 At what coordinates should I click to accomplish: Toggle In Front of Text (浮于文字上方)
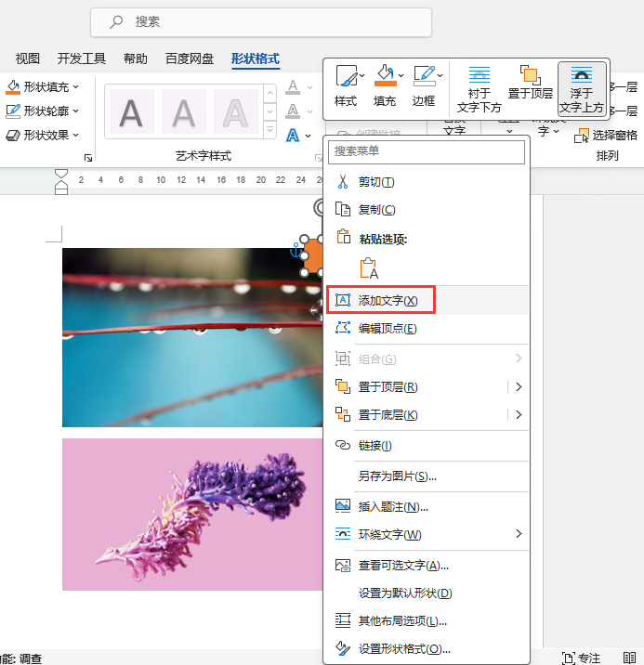pos(581,88)
